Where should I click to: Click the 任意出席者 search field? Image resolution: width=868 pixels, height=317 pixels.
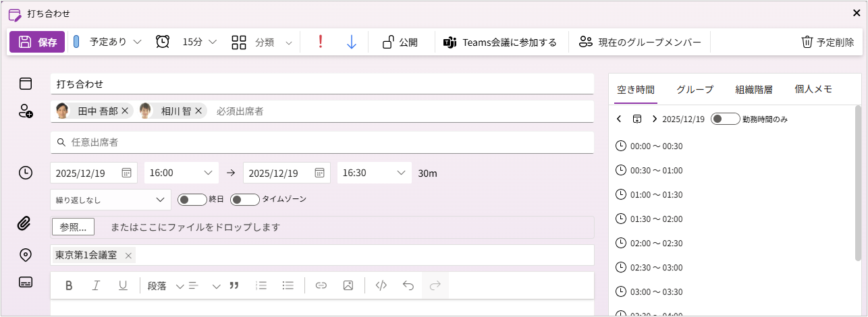point(322,142)
